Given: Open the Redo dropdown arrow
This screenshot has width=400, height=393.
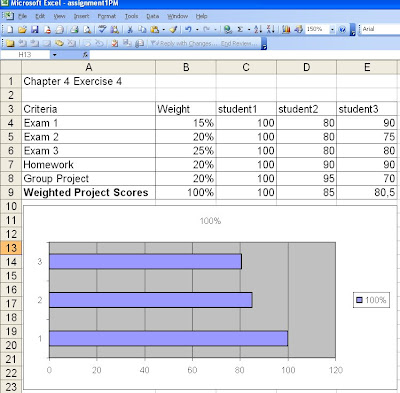Looking at the screenshot, I should [x=215, y=30].
